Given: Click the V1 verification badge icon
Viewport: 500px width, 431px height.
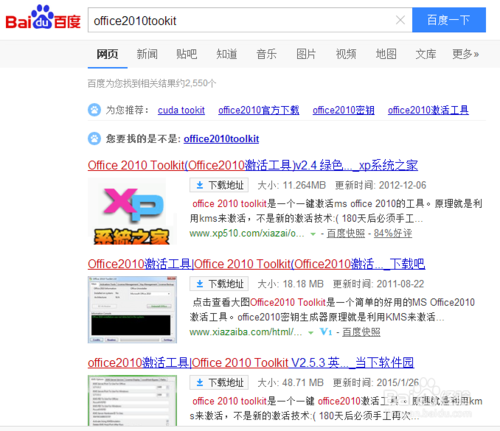Looking at the screenshot, I should click(x=326, y=332).
